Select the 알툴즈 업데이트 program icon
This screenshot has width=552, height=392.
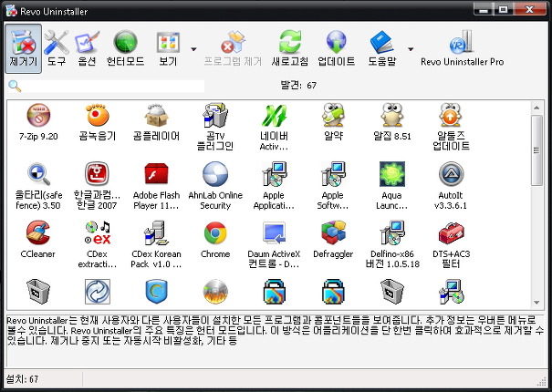(451, 115)
